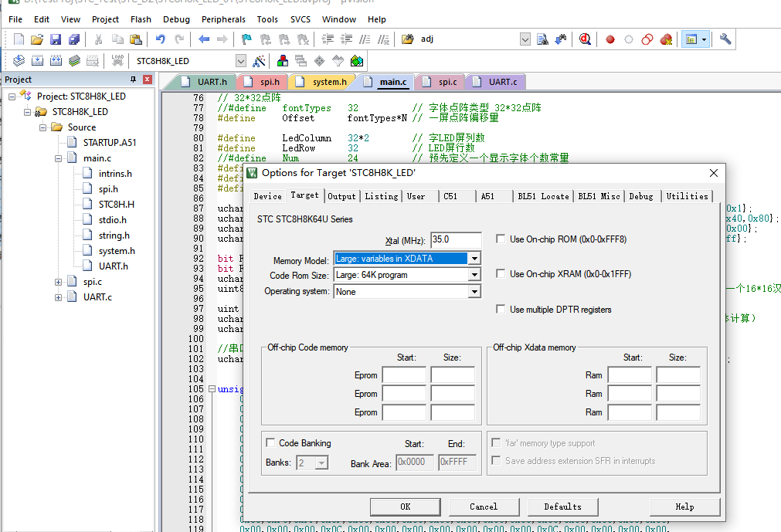Expand the spi.c tree node
Screen dimensions: 781x532
(58, 282)
